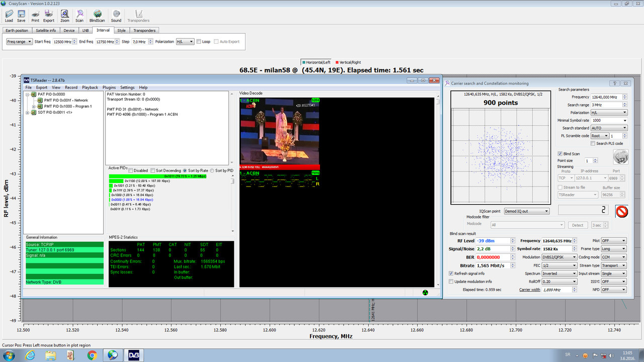Select the Zoom tool in toolbar
Image resolution: width=644 pixels, height=362 pixels.
[65, 16]
